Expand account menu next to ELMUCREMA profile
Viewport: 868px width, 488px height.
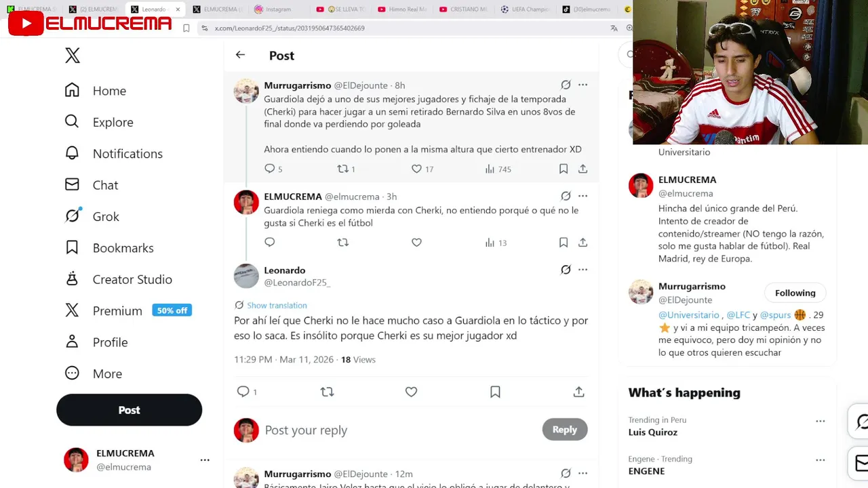point(205,460)
